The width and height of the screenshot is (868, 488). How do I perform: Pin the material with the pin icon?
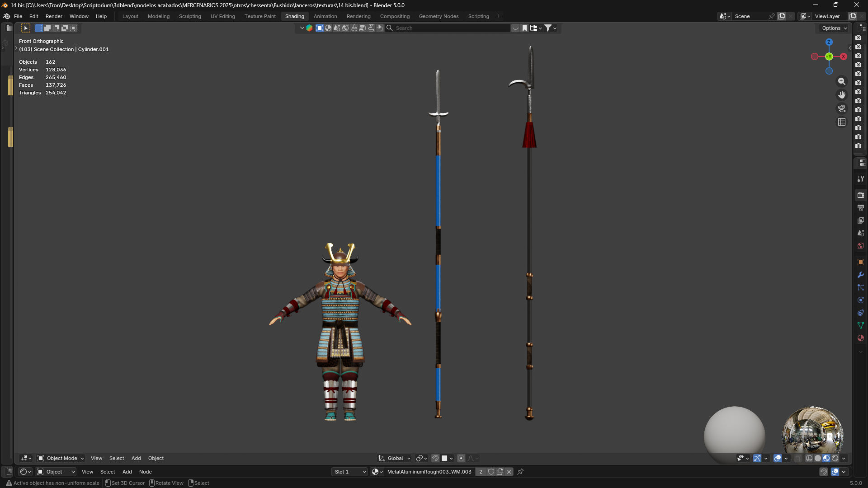tap(520, 472)
